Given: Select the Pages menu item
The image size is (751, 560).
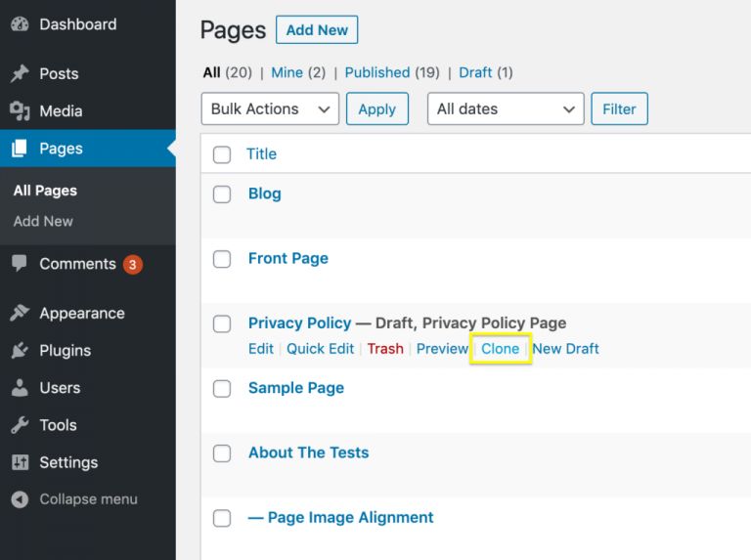Looking at the screenshot, I should (x=61, y=149).
